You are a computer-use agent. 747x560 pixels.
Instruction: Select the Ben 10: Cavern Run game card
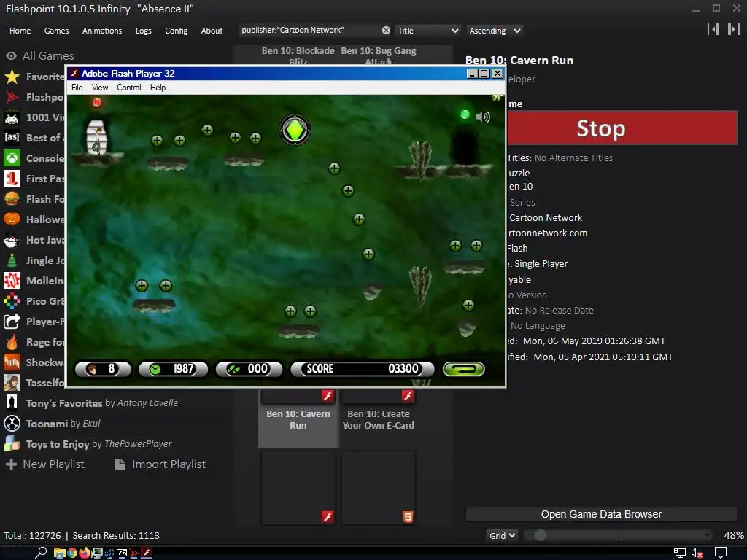tap(298, 418)
